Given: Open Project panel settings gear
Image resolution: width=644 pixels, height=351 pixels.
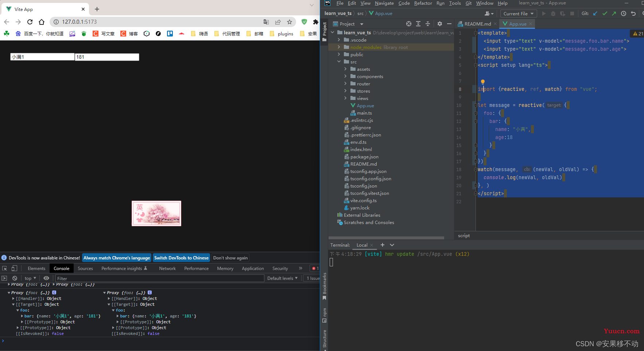Looking at the screenshot, I should pyautogui.click(x=440, y=24).
